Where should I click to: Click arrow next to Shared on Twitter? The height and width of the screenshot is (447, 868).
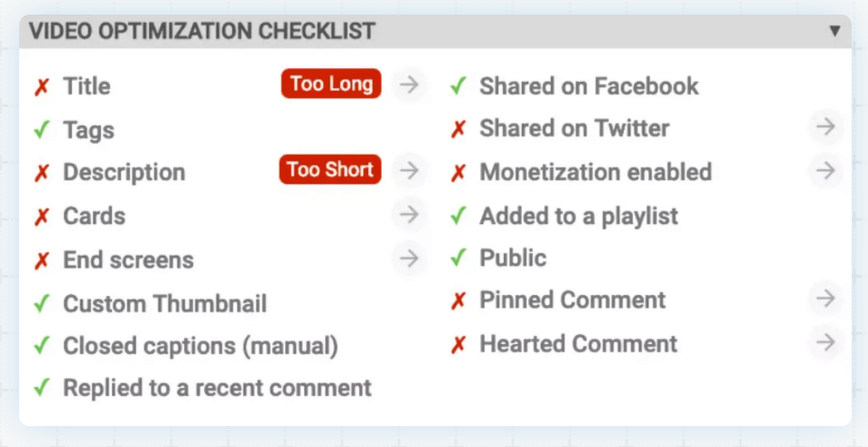[x=825, y=127]
